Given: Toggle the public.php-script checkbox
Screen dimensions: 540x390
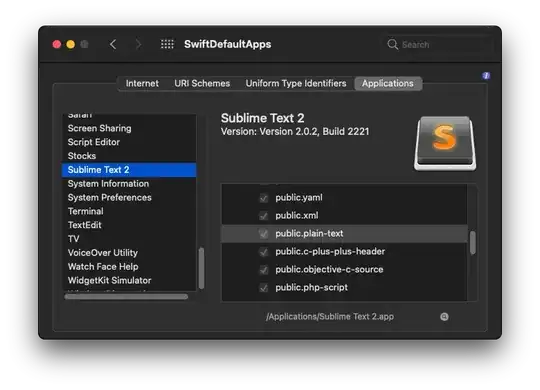Looking at the screenshot, I should coord(263,287).
